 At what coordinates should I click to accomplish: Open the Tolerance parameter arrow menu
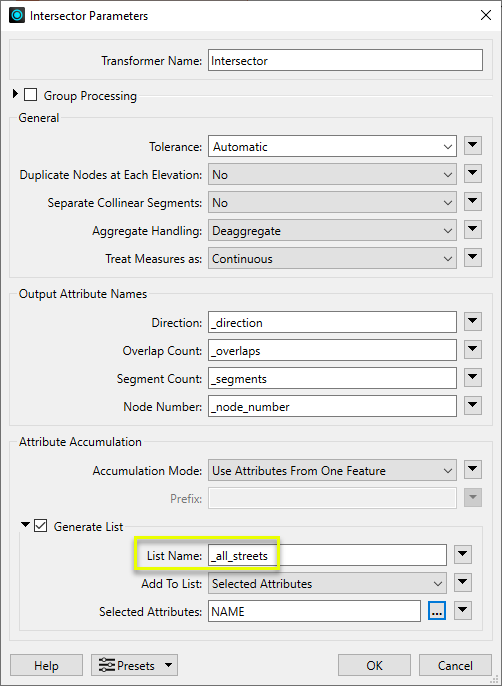[473, 146]
